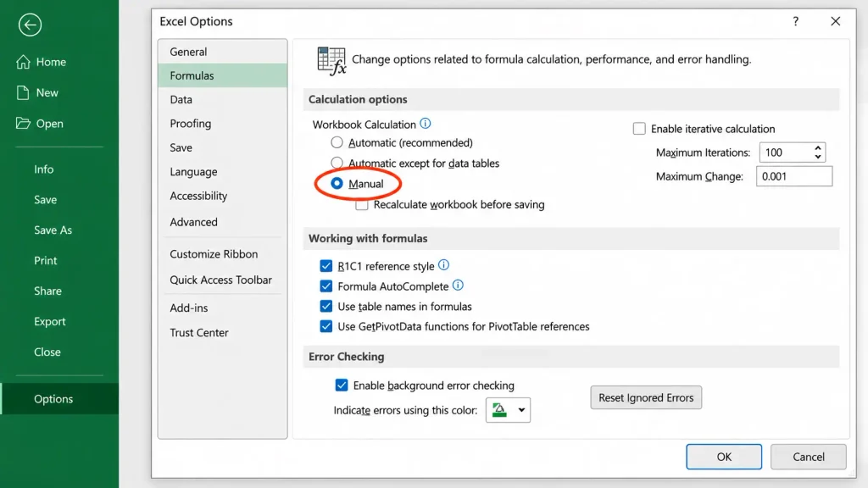Uncheck R1C1 reference style
Viewport: 868px width, 488px height.
point(326,266)
